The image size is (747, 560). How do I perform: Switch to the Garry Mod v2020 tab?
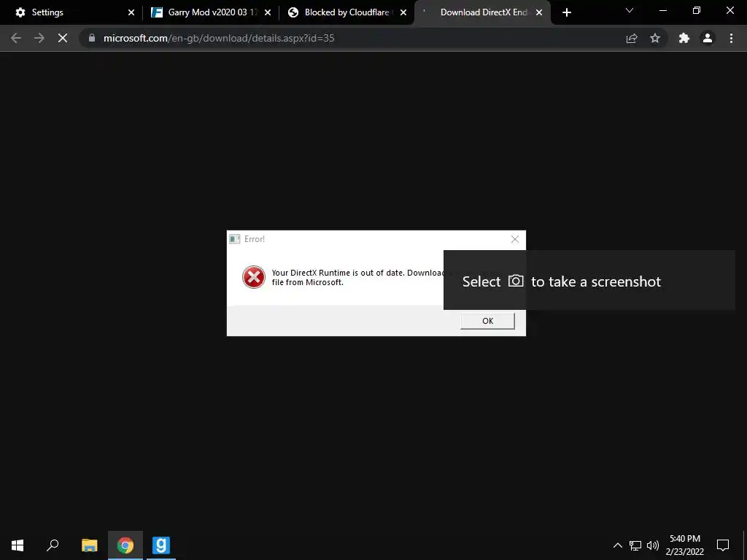[209, 12]
